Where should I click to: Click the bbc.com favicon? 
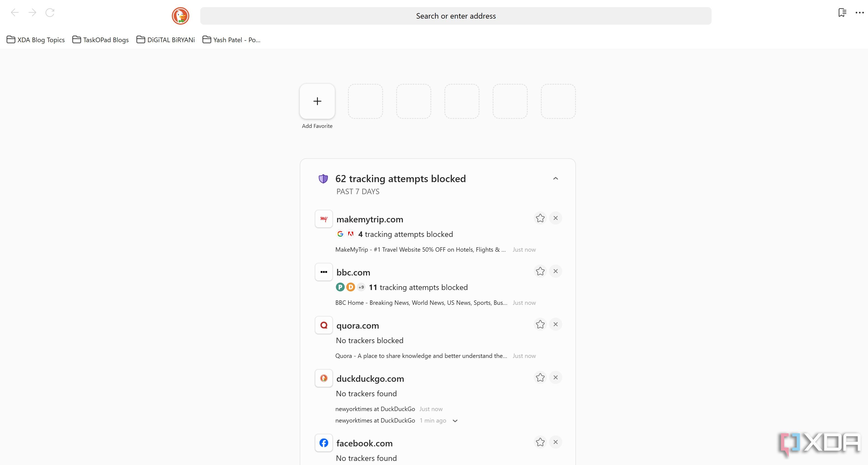(x=324, y=272)
